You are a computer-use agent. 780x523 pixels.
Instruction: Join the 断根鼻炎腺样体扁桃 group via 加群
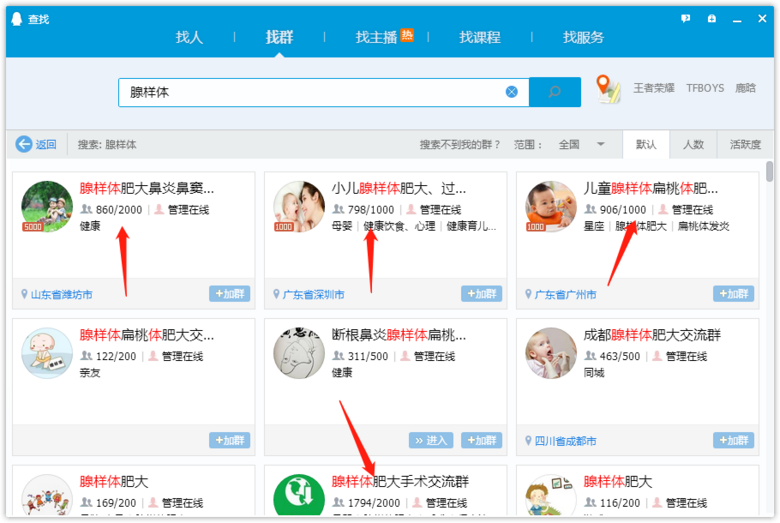click(482, 440)
